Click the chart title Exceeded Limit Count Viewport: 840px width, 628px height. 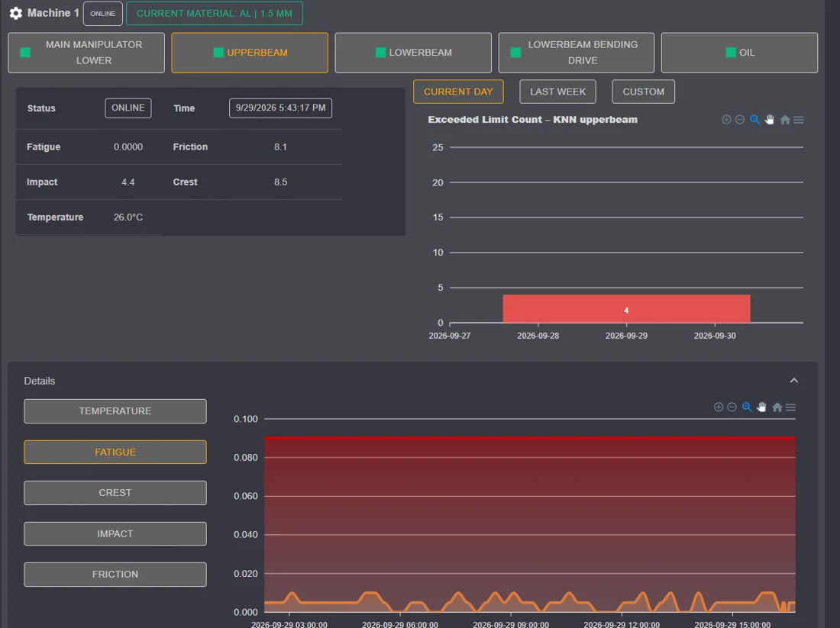tap(532, 120)
